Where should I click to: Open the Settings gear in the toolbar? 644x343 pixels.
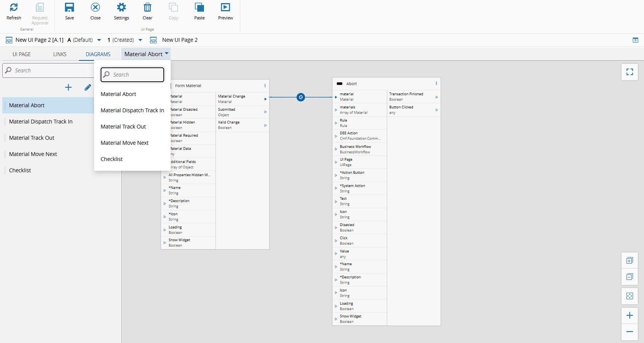121,8
